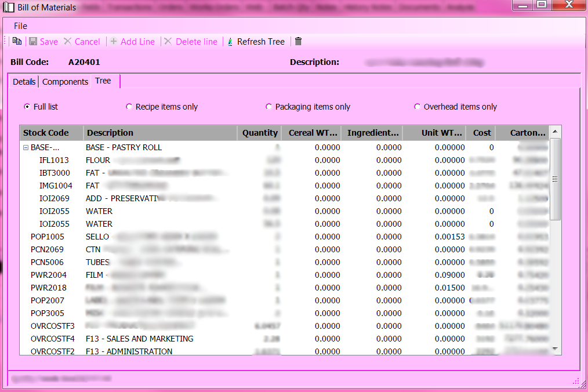Image resolution: width=588 pixels, height=392 pixels.
Task: Click the Refresh Tree icon
Action: [x=230, y=42]
